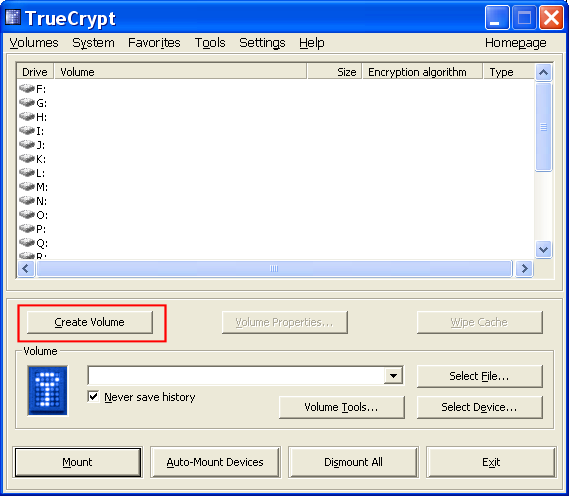Open the Help menu
Viewport: 569px width, 496px height.
(312, 43)
